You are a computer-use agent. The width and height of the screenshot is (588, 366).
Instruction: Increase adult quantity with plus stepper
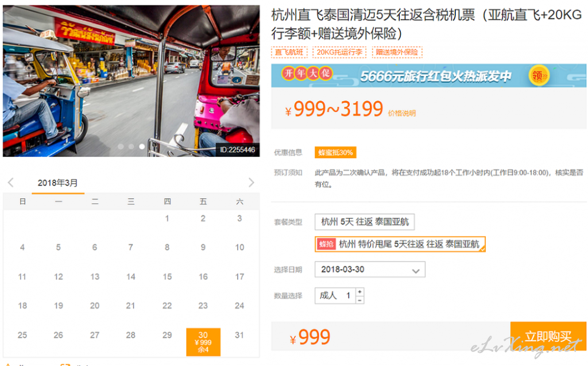coord(359,292)
